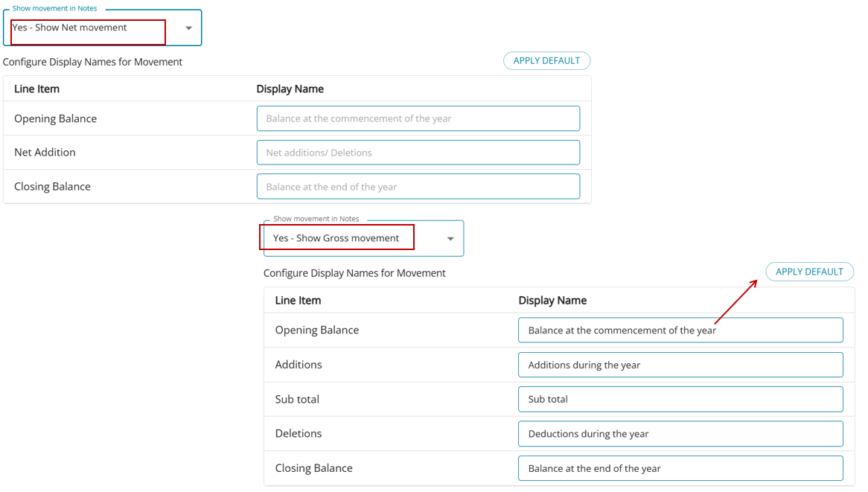Edit the 'Additions during the year' field
The height and width of the screenshot is (492, 868).
(x=680, y=365)
